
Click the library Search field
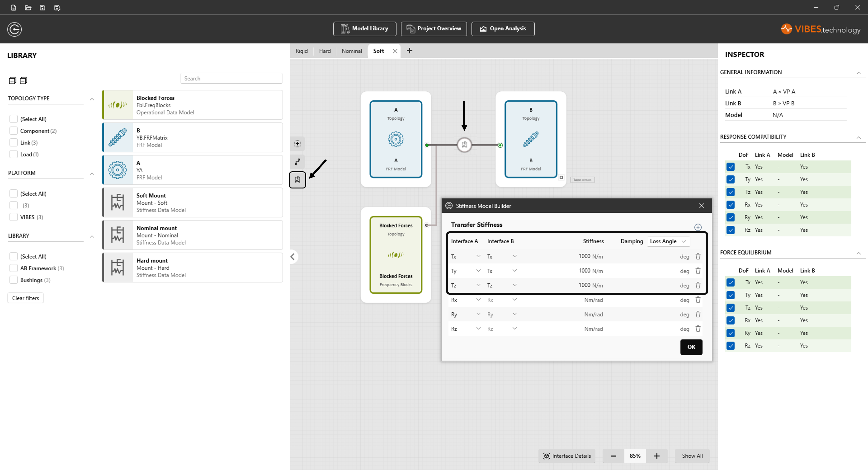point(231,78)
